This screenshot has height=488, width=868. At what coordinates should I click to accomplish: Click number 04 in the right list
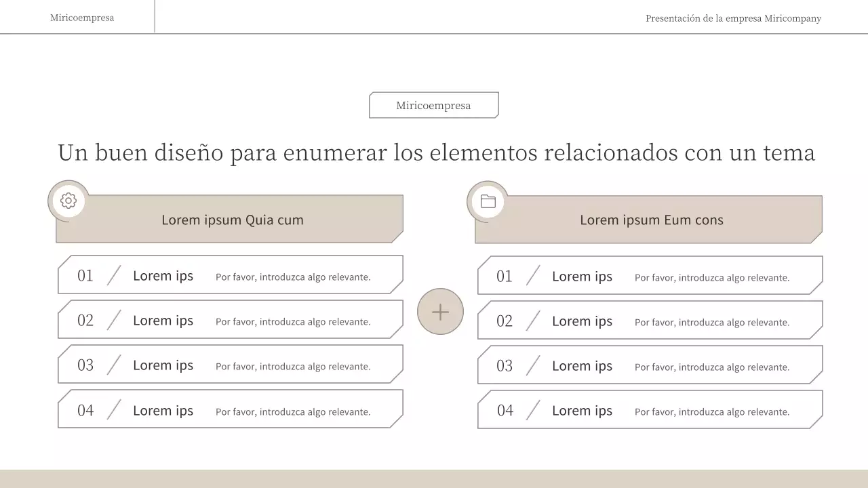coord(505,410)
